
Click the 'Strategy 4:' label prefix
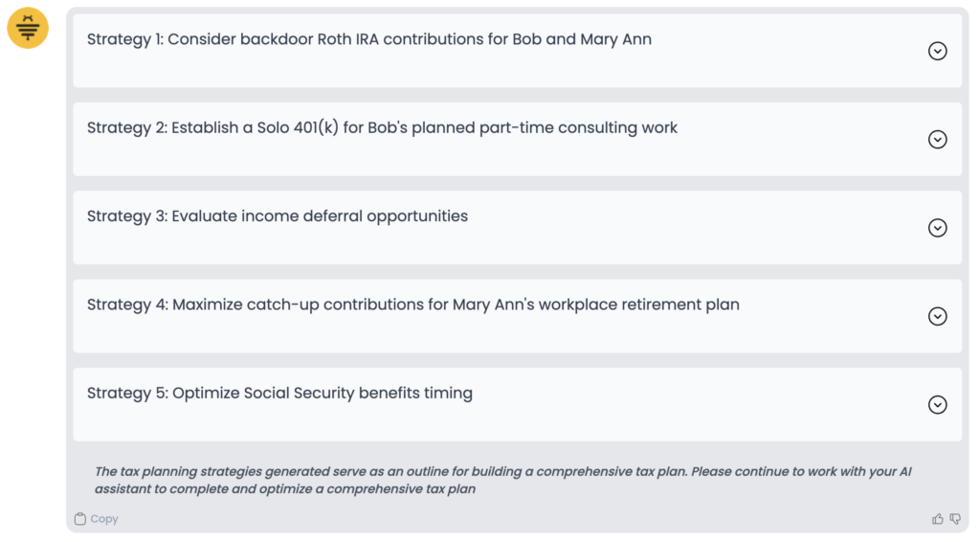click(126, 305)
